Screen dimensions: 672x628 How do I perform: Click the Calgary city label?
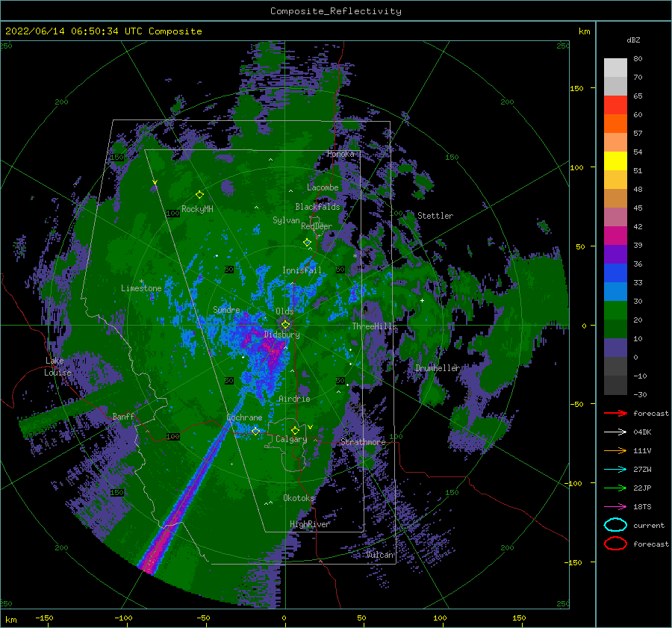pos(291,439)
